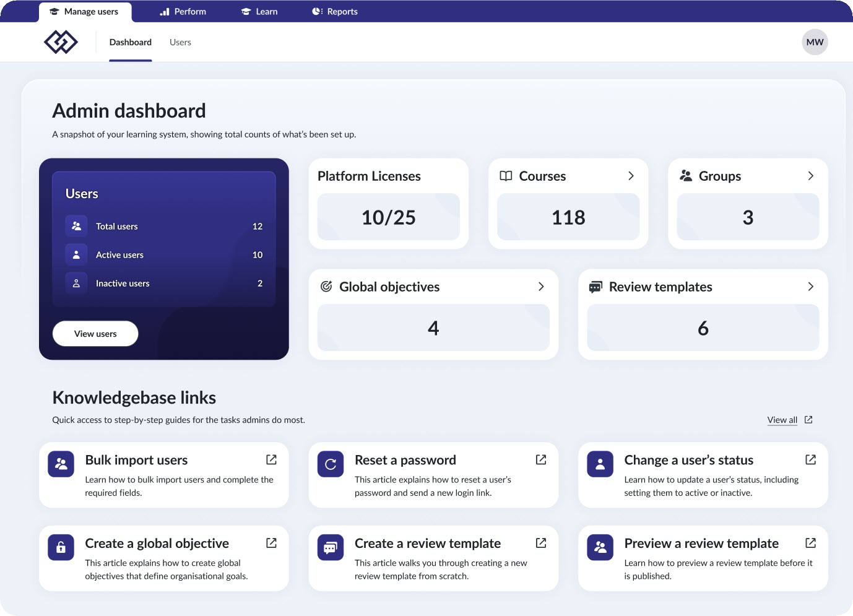Click the Inactive users icon
Image resolution: width=853 pixels, height=616 pixels.
pyautogui.click(x=76, y=283)
